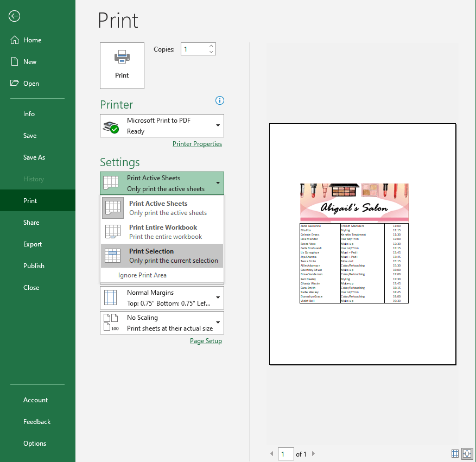The image size is (476, 462).
Task: Switch to the Export section
Action: pyautogui.click(x=33, y=244)
